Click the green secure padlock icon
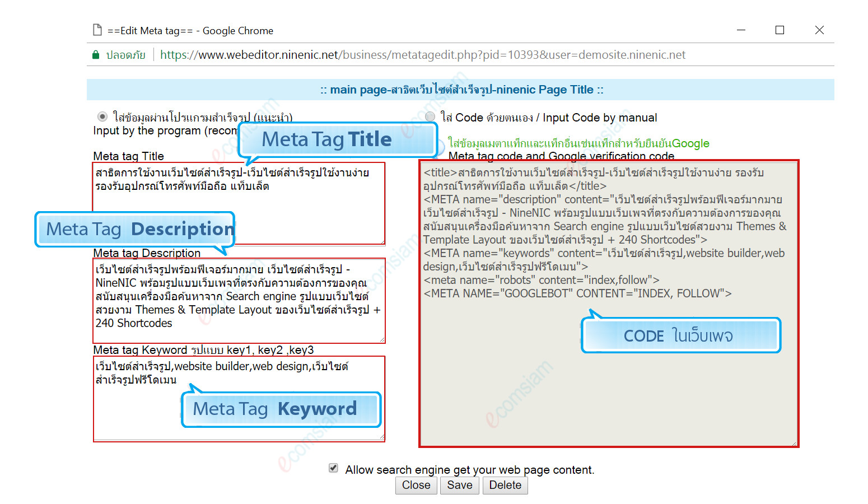The height and width of the screenshot is (504, 868). [96, 55]
